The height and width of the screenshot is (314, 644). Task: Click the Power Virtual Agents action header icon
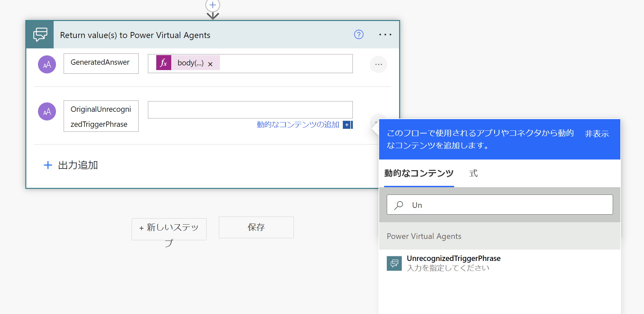point(40,35)
